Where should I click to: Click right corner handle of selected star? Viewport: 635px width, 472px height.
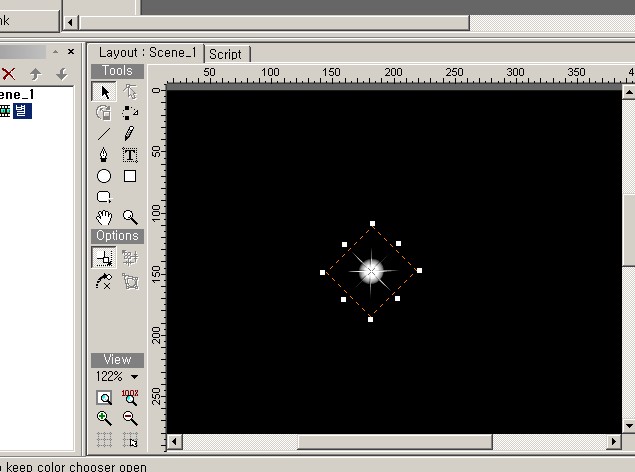coord(419,270)
